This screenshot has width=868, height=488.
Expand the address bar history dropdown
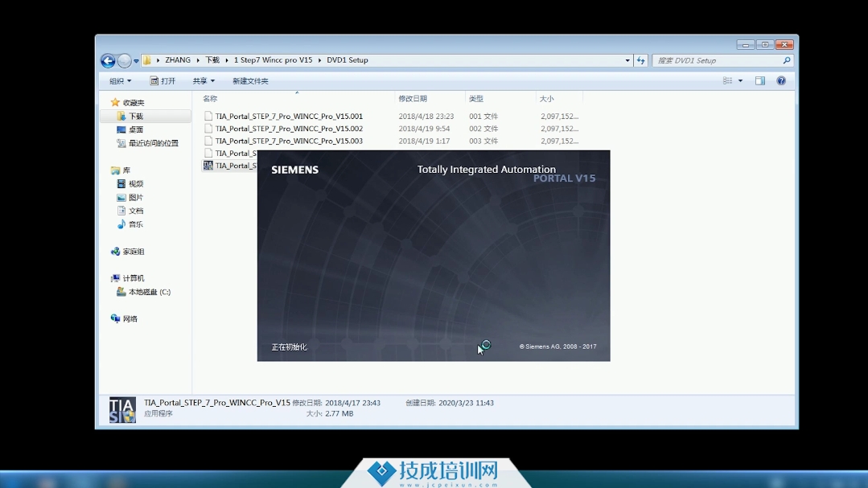[x=627, y=60]
